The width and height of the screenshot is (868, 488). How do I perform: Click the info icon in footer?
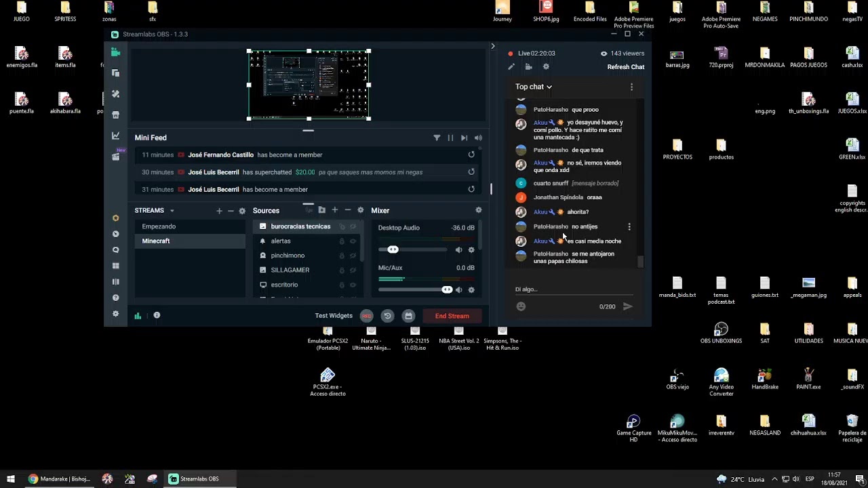[x=157, y=315]
